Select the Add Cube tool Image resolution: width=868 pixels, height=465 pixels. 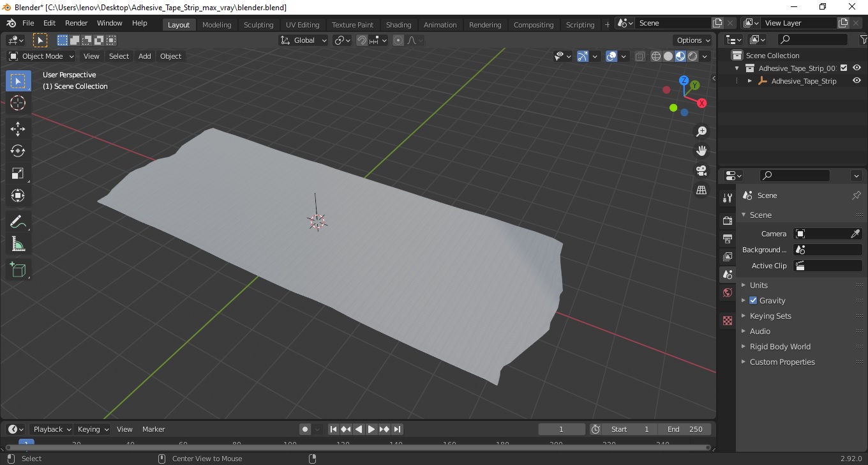[18, 270]
